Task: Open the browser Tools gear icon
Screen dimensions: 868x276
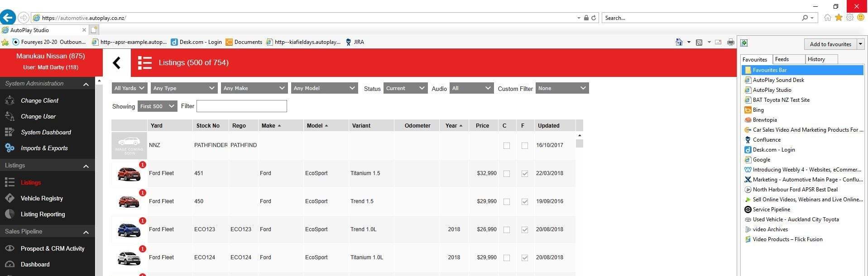Action: [x=850, y=18]
